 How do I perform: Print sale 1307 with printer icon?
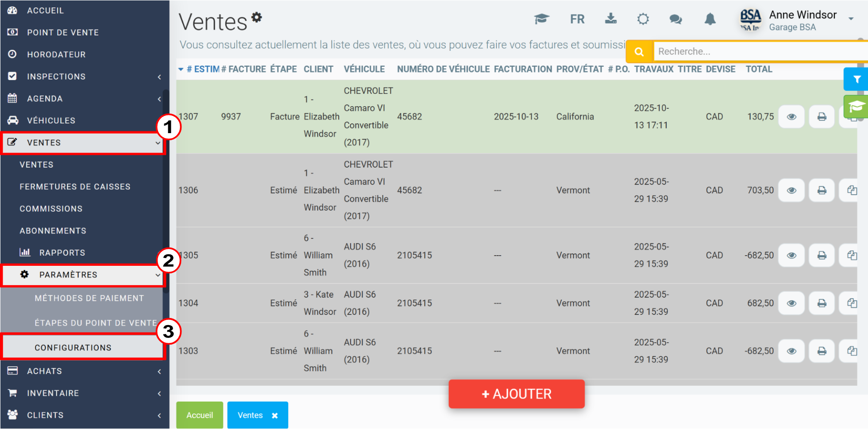822,117
